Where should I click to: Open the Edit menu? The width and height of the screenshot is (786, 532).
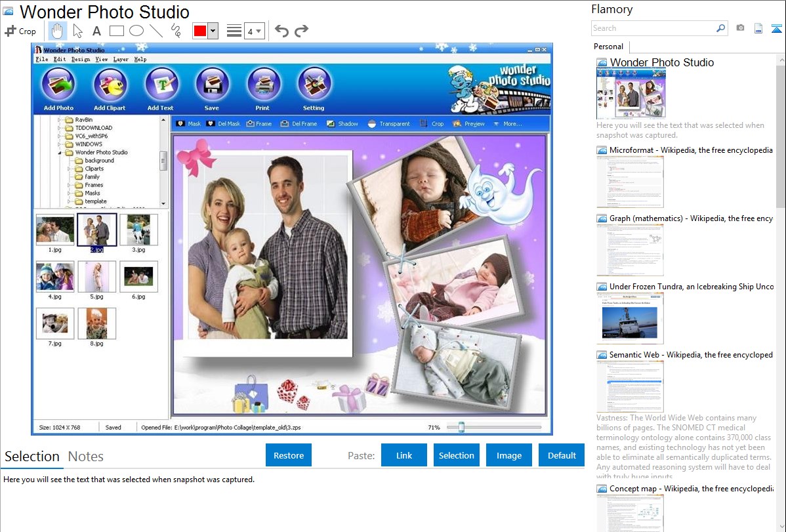(60, 59)
